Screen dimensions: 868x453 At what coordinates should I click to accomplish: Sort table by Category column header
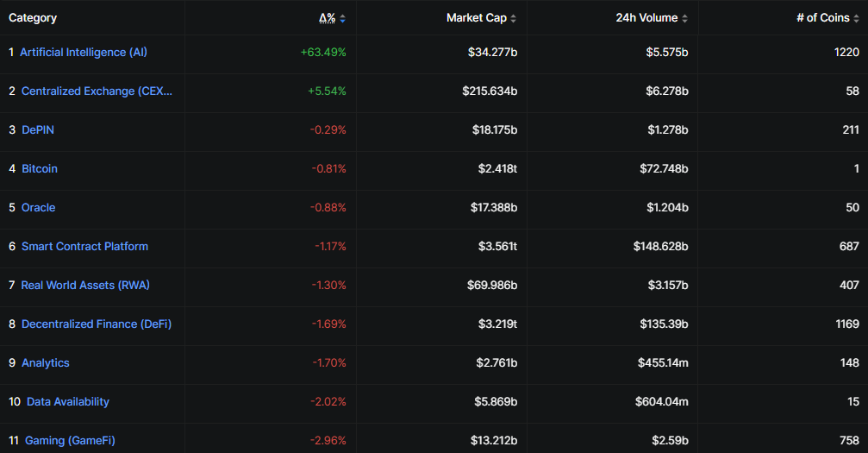pyautogui.click(x=33, y=17)
